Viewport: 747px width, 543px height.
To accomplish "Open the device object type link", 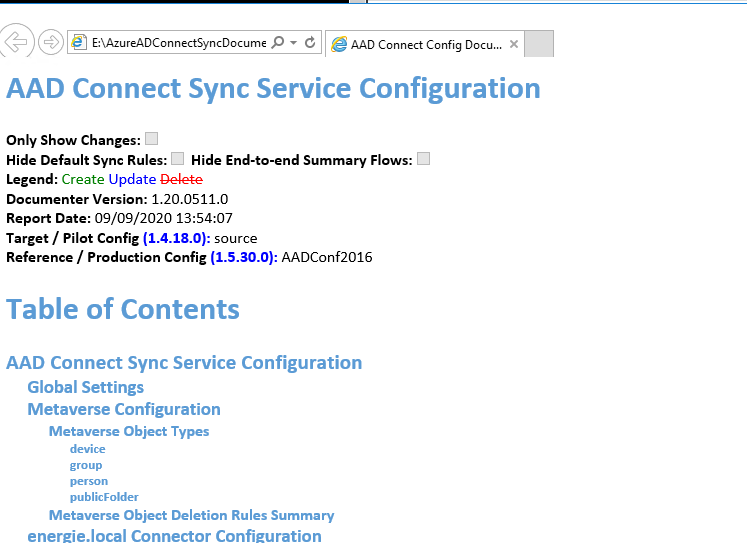I will pyautogui.click(x=87, y=449).
